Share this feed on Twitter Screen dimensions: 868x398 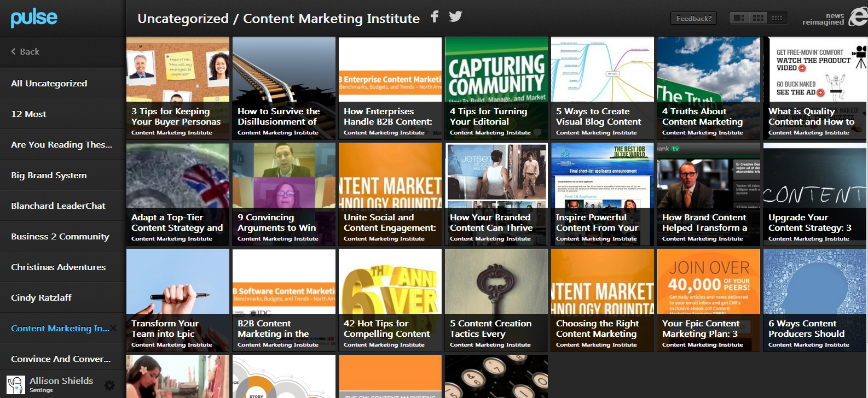(455, 16)
